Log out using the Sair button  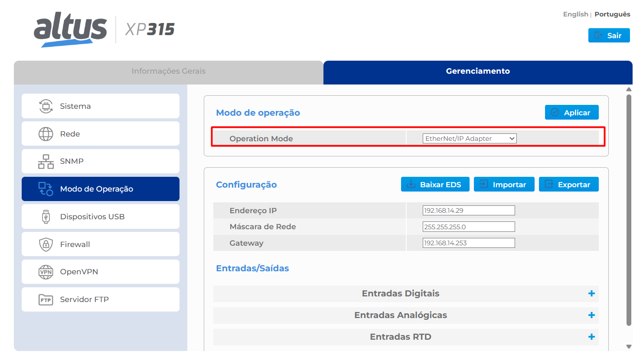(609, 36)
